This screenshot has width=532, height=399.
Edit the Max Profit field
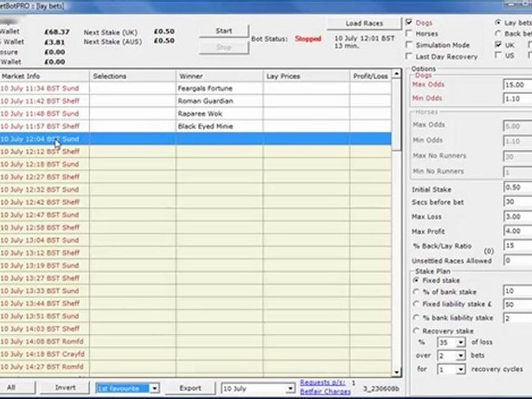pyautogui.click(x=518, y=231)
